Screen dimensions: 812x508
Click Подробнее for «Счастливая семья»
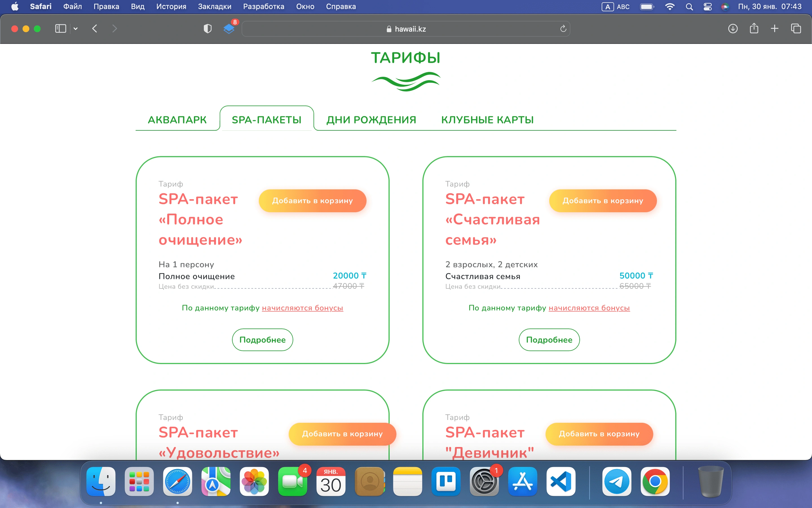pyautogui.click(x=549, y=340)
